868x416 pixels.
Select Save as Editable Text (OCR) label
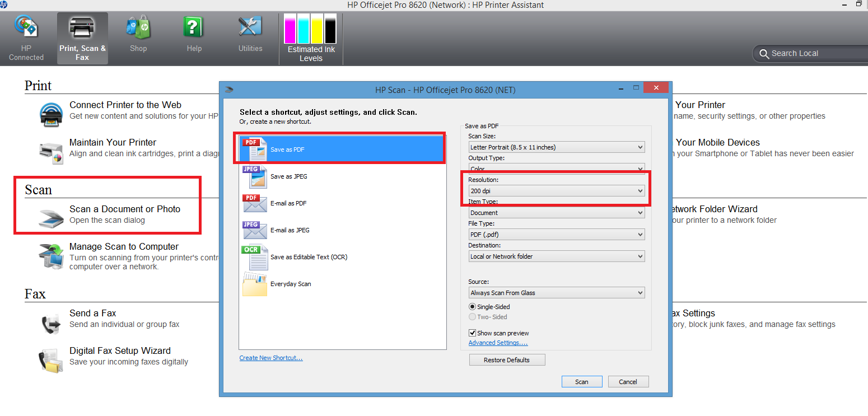[x=309, y=257]
